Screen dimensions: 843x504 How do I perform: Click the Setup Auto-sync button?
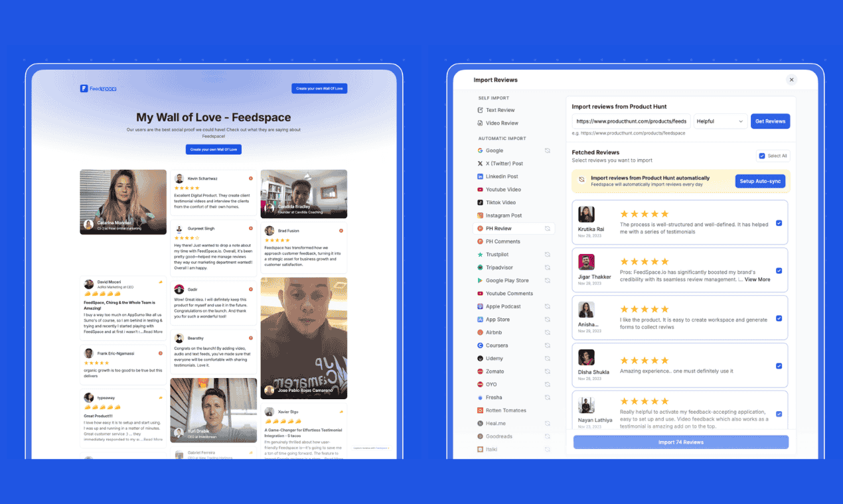pos(760,181)
